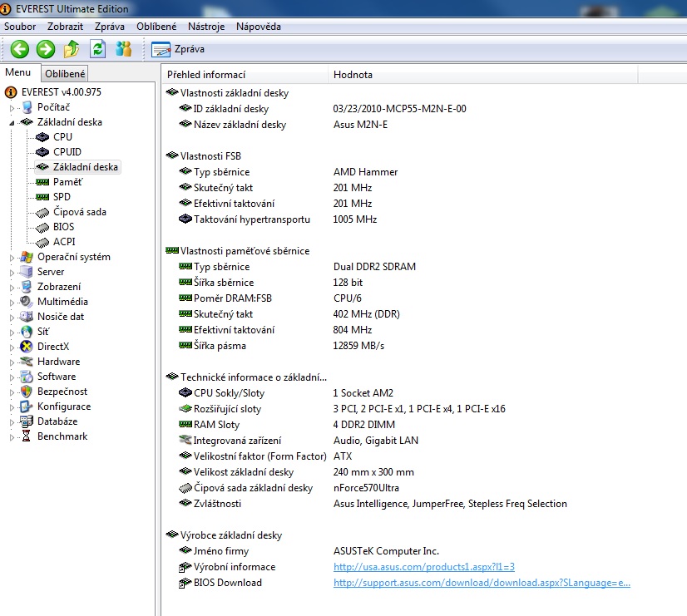Open the Nápověda menu

tap(259, 27)
